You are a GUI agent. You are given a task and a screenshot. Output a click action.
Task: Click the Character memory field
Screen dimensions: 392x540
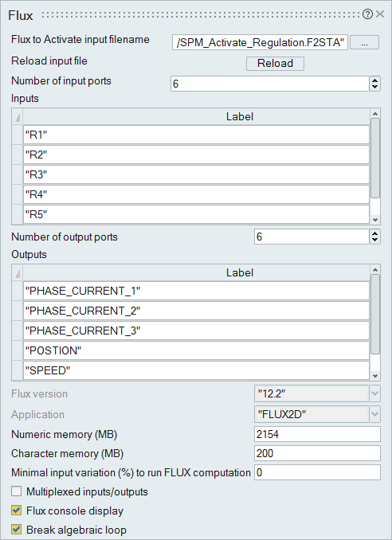(x=317, y=453)
